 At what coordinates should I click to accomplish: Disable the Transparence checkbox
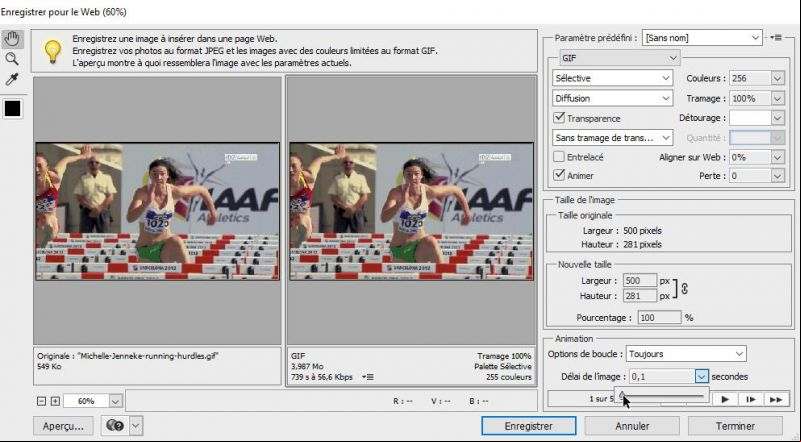point(559,118)
